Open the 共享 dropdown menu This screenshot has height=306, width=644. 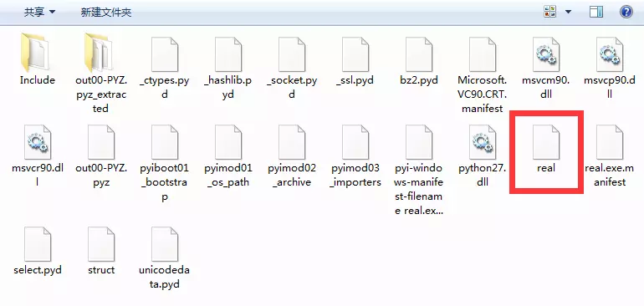[x=39, y=13]
